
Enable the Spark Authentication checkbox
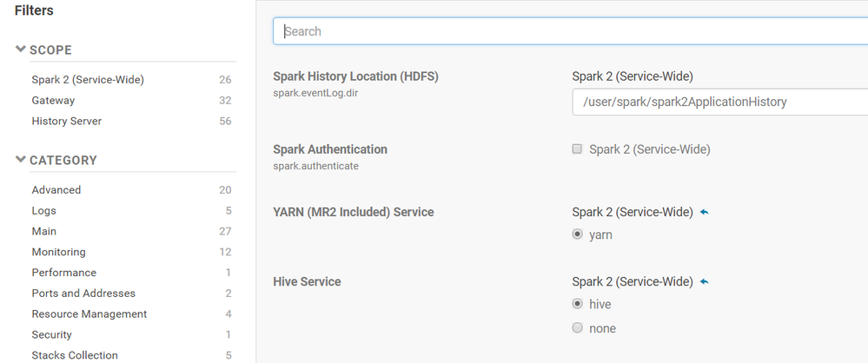click(577, 149)
